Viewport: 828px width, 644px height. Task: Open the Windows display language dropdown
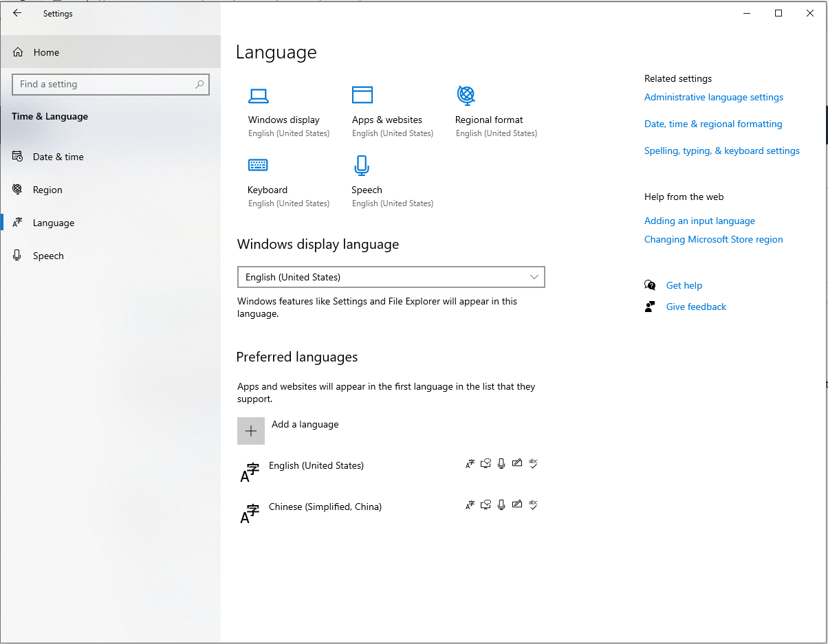pos(391,277)
